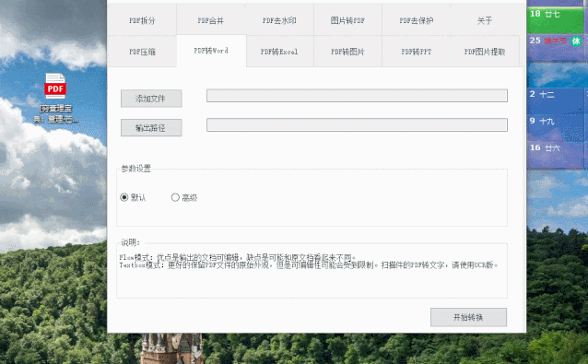Click the 参数设置 group label

tap(135, 169)
